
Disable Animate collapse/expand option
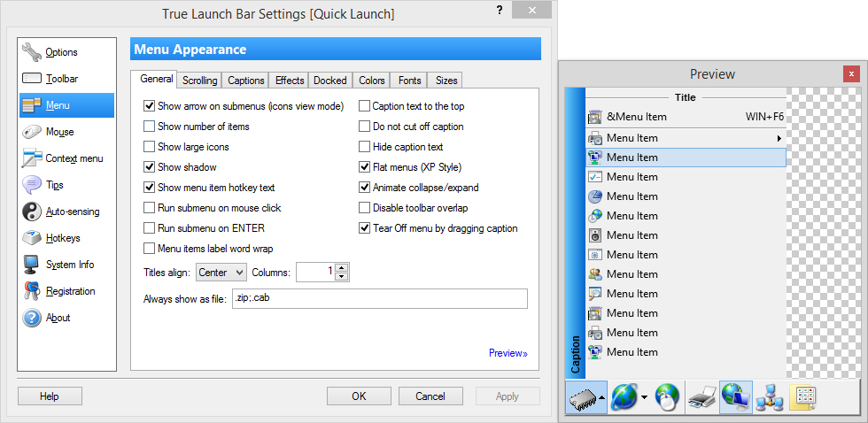tap(364, 188)
